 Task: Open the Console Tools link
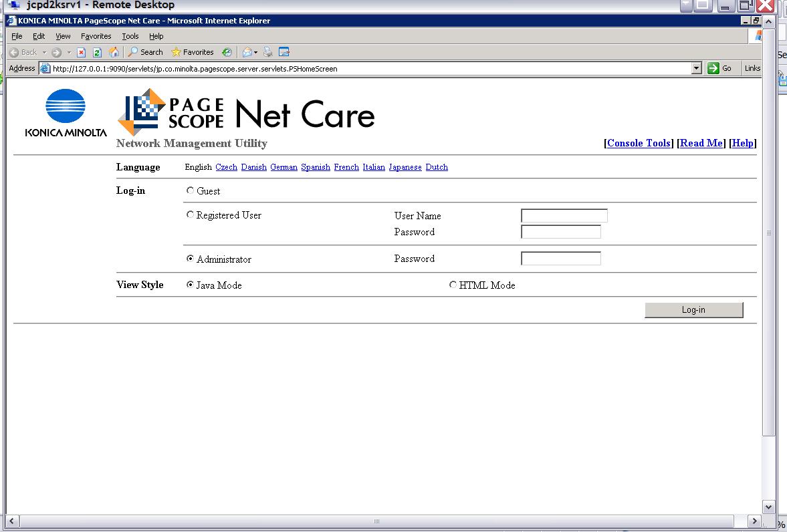coord(639,143)
